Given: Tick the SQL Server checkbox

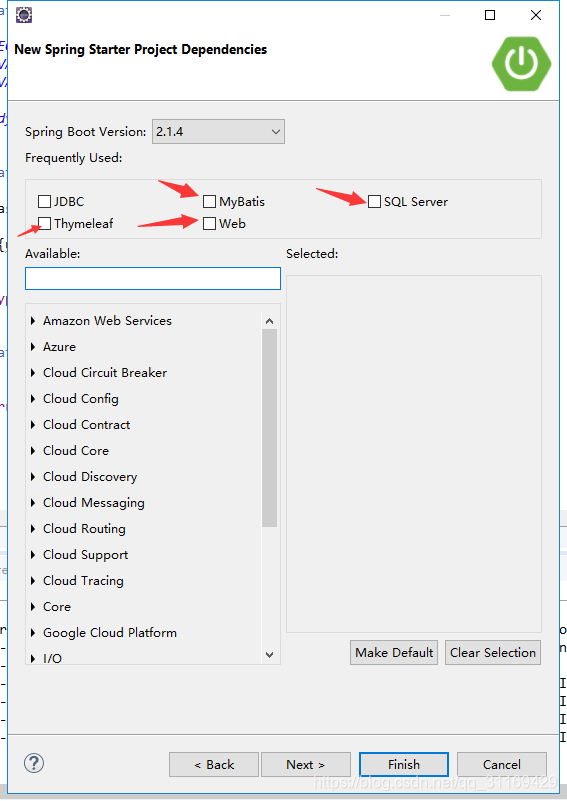Looking at the screenshot, I should pos(374,201).
